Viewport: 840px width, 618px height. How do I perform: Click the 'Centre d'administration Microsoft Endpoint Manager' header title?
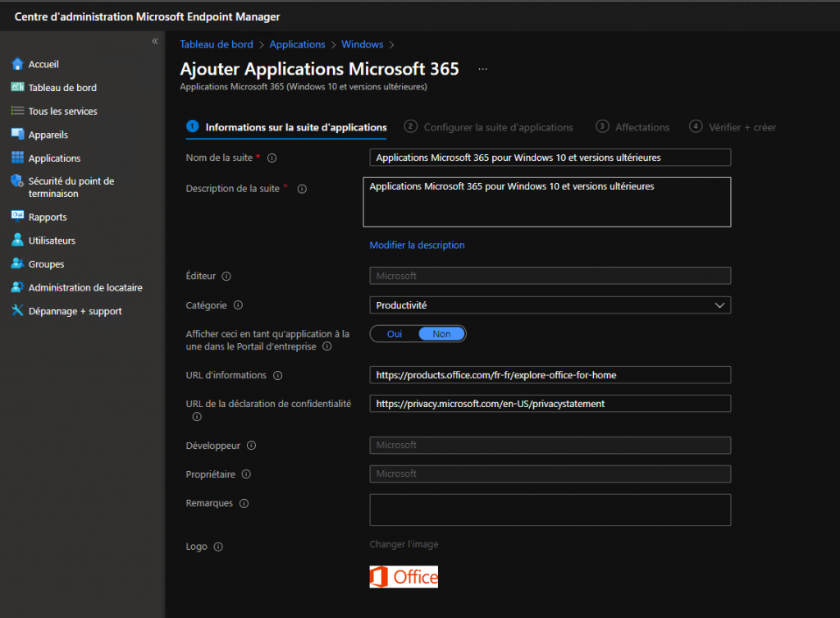point(148,16)
